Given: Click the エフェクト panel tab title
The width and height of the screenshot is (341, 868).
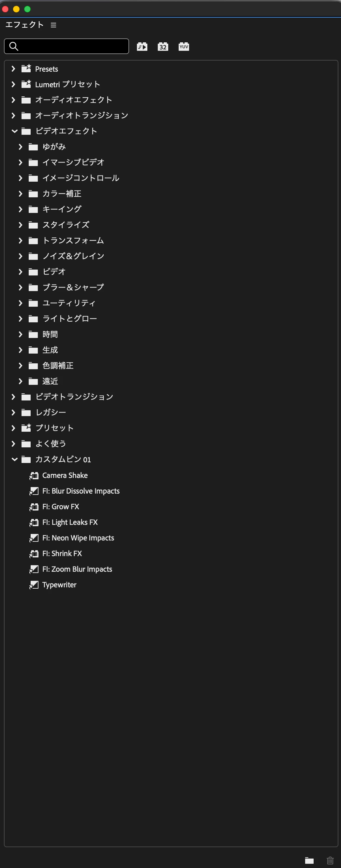Looking at the screenshot, I should [x=24, y=25].
